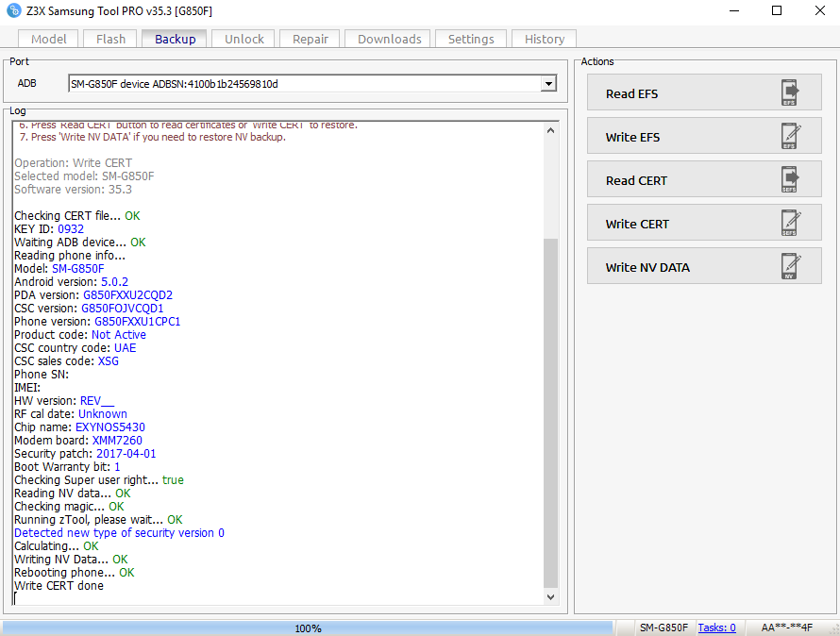Click the KEY ID value 0932

[71, 228]
